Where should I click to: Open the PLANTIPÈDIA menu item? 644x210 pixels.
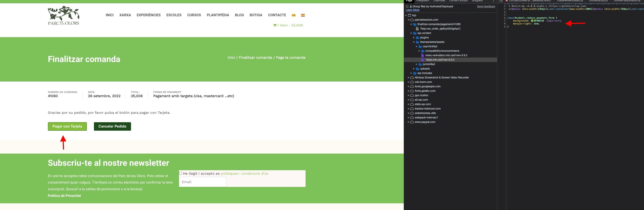tap(218, 15)
